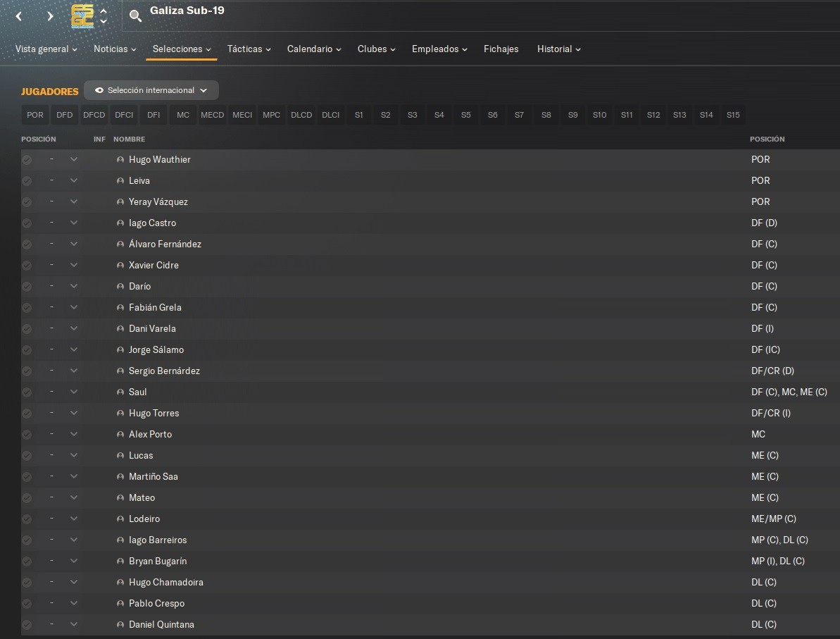Go forward with the right arrow

50,16
